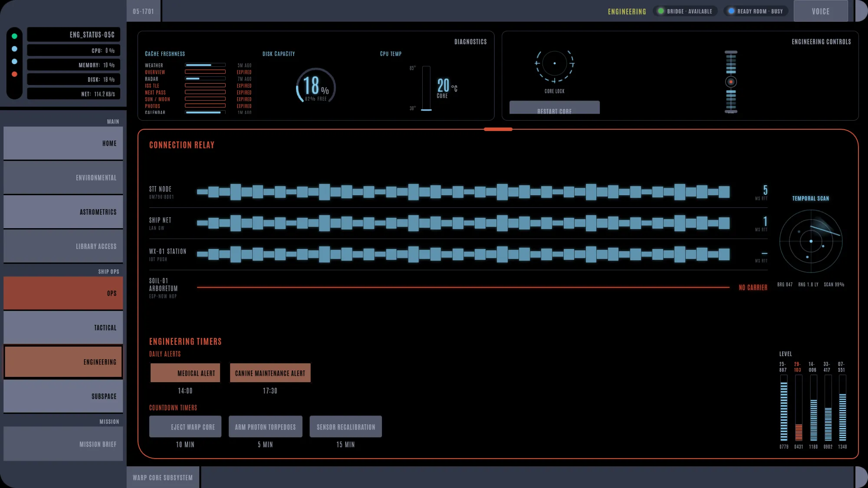Click the Ship Net signal waveform
868x488 pixels.
(x=463, y=223)
